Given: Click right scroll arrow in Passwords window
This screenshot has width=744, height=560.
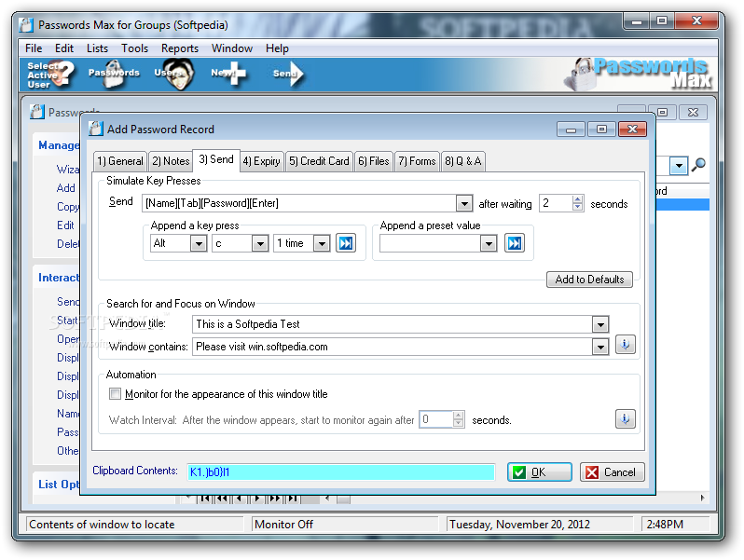Looking at the screenshot, I should [702, 498].
